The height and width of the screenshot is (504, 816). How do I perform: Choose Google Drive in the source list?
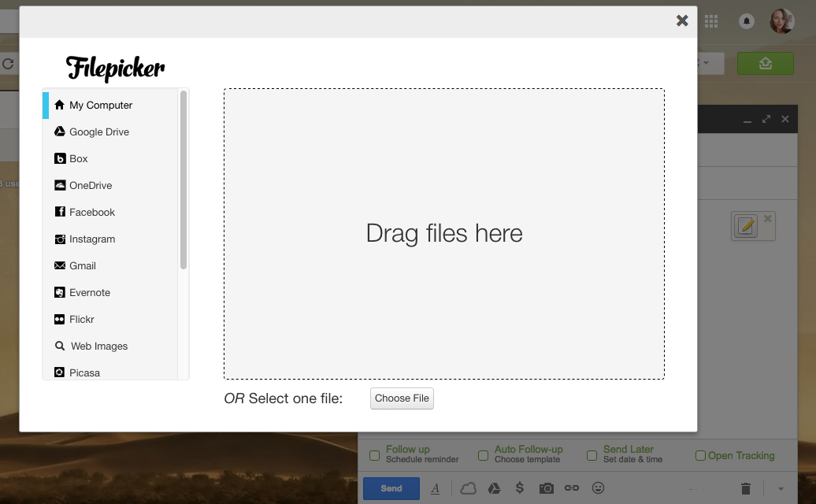(110, 132)
